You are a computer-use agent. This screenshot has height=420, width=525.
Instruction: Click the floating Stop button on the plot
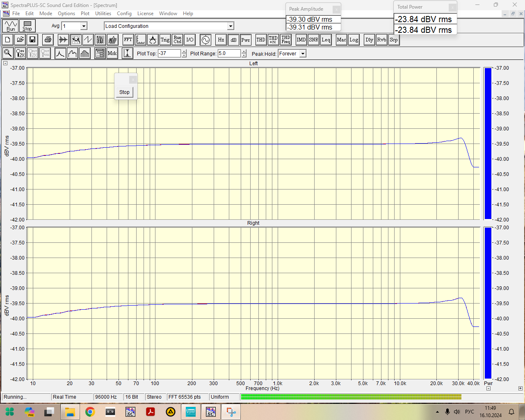point(124,92)
